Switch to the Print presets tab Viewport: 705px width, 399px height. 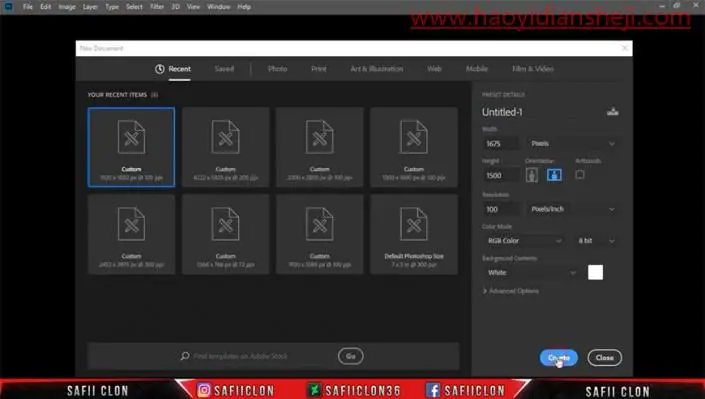pyautogui.click(x=319, y=69)
